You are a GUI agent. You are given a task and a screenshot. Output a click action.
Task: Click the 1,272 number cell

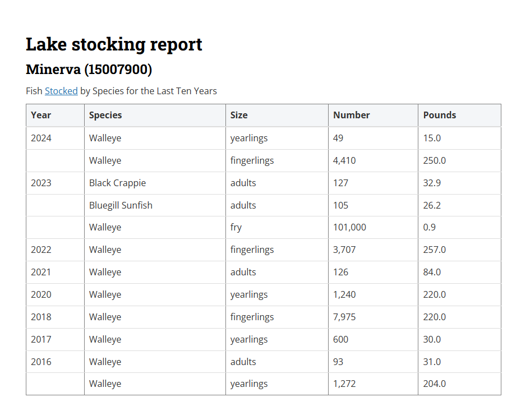344,384
